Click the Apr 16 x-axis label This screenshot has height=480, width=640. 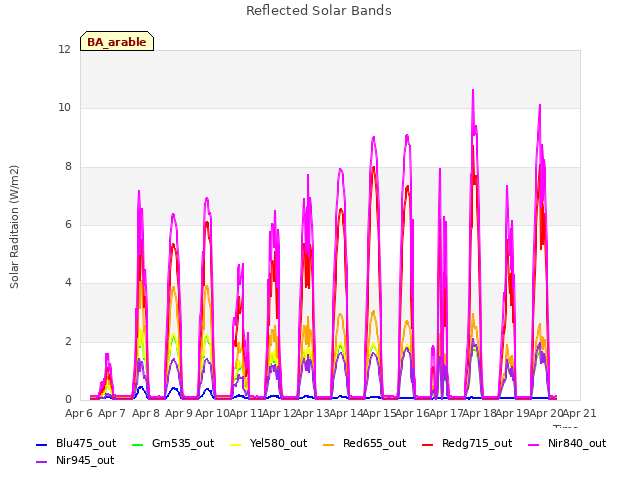412,413
